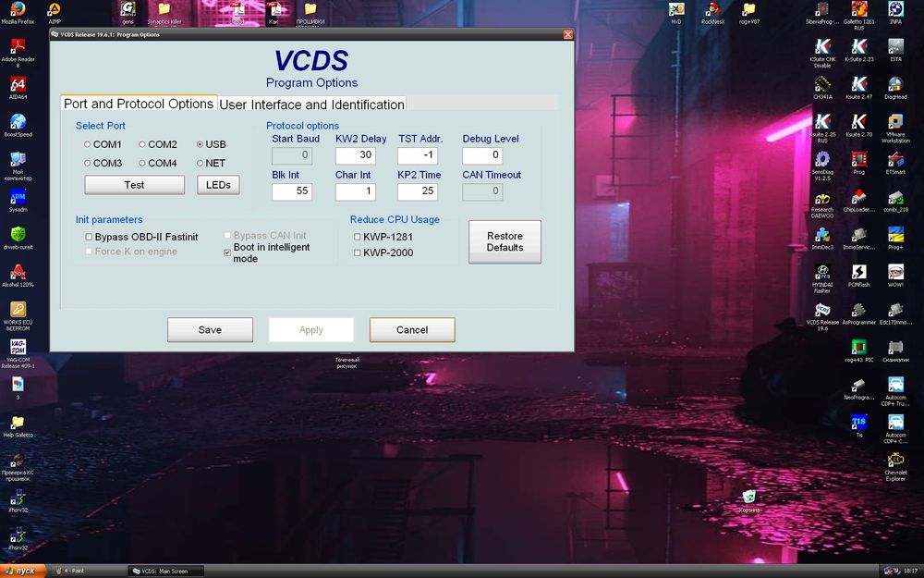Launch K-Suite 2.23 from desktop
This screenshot has width=924, height=578.
858,50
